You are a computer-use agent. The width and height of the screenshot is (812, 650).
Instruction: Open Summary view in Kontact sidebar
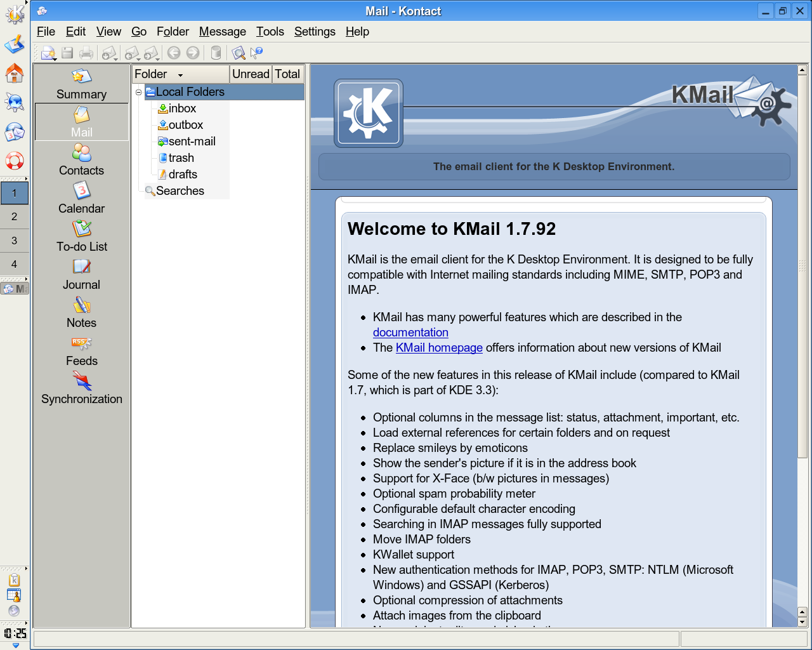pyautogui.click(x=81, y=84)
